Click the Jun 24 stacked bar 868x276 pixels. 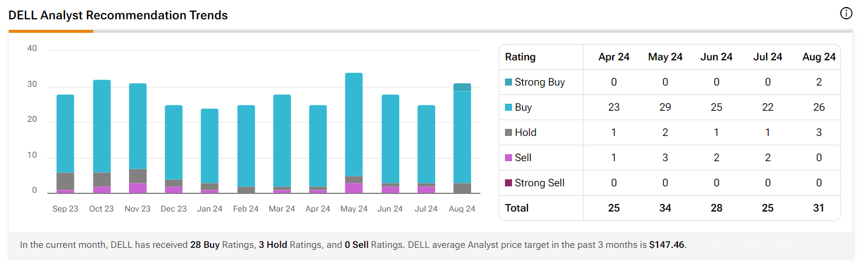point(390,144)
